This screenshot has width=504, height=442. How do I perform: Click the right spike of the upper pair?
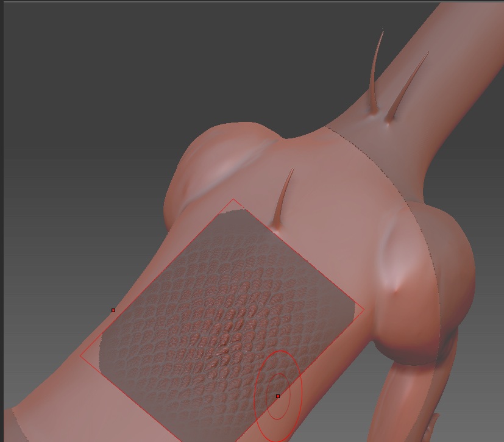point(406,87)
